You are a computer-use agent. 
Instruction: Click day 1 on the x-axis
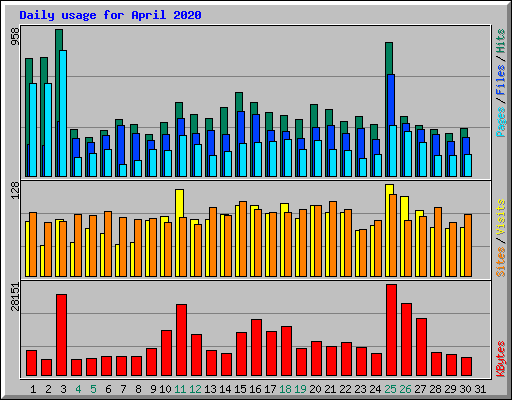33,389
